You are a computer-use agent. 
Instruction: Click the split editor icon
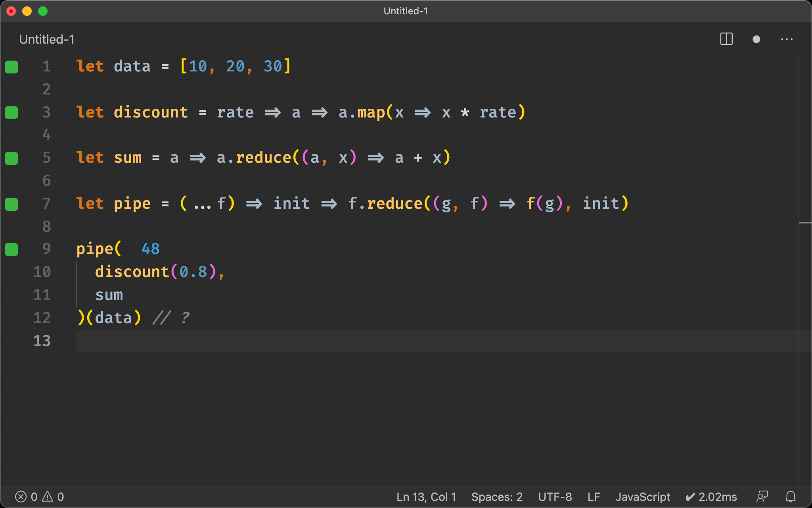click(726, 39)
